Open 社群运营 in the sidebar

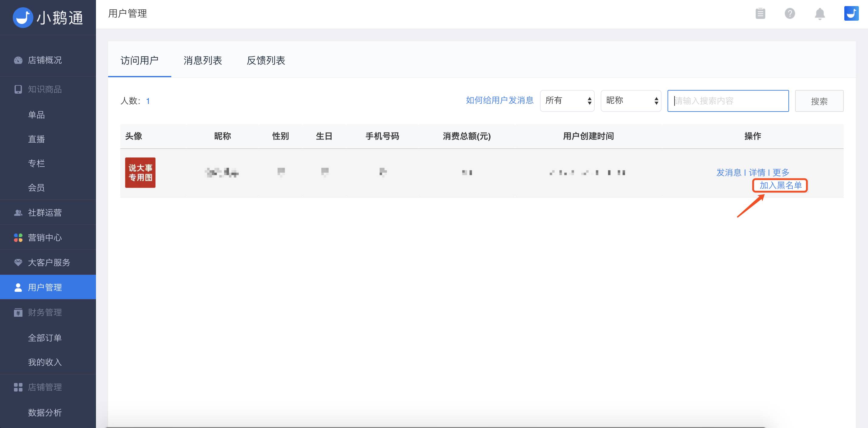(x=44, y=213)
